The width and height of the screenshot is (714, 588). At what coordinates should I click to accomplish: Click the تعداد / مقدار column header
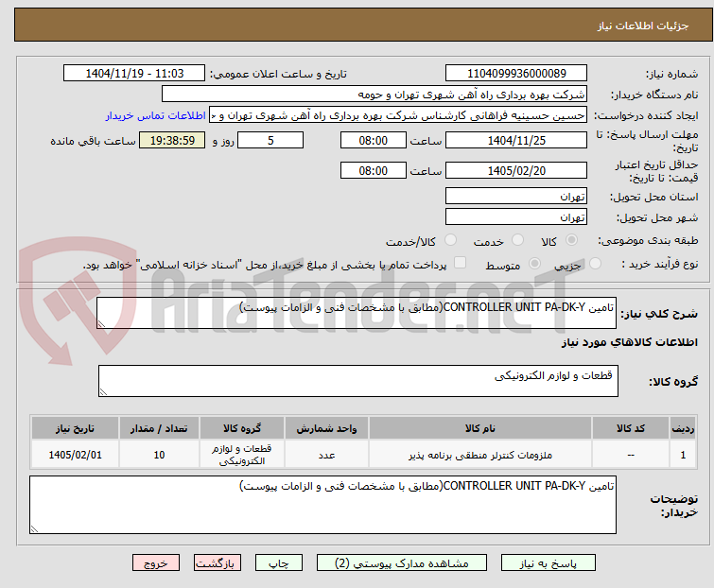[x=159, y=428]
